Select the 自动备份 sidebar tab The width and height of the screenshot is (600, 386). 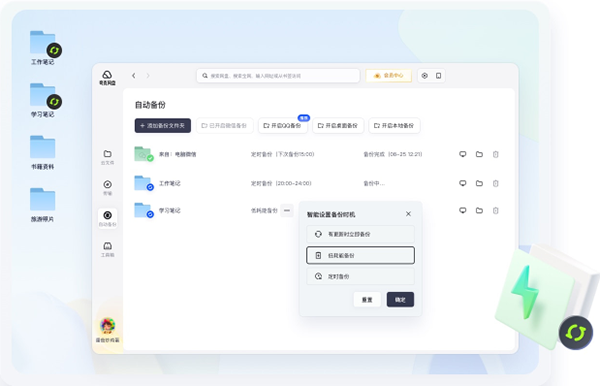[108, 218]
